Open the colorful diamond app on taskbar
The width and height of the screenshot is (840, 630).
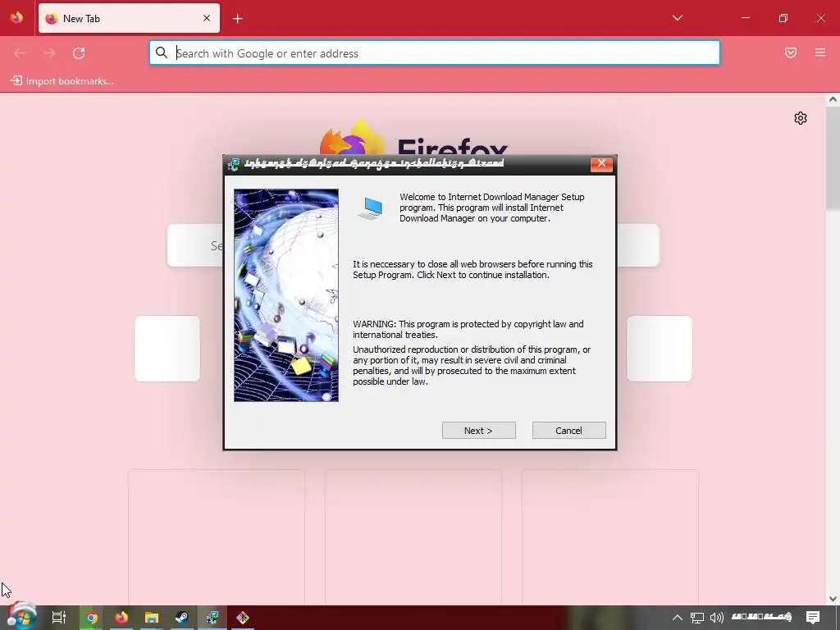coord(243,618)
